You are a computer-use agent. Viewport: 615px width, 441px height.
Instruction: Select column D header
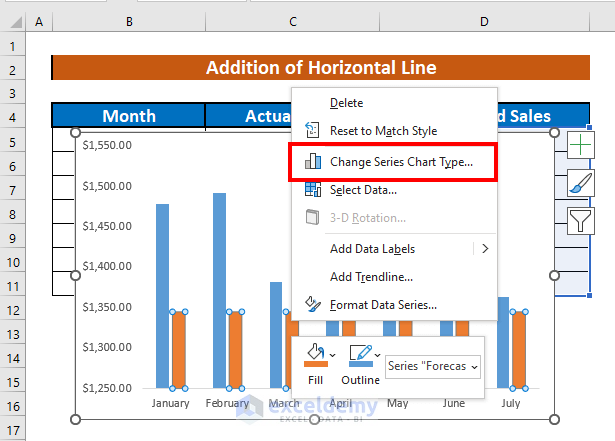456,21
